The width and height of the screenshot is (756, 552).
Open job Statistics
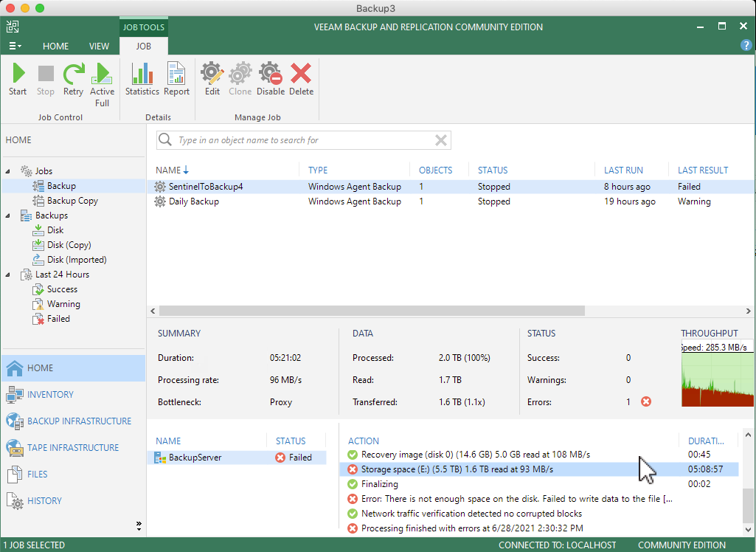point(142,79)
